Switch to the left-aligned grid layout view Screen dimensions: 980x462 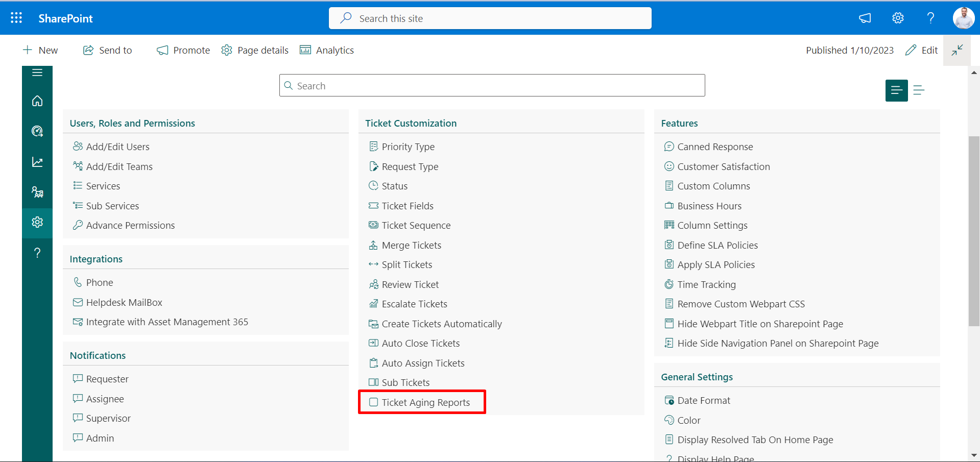click(896, 90)
